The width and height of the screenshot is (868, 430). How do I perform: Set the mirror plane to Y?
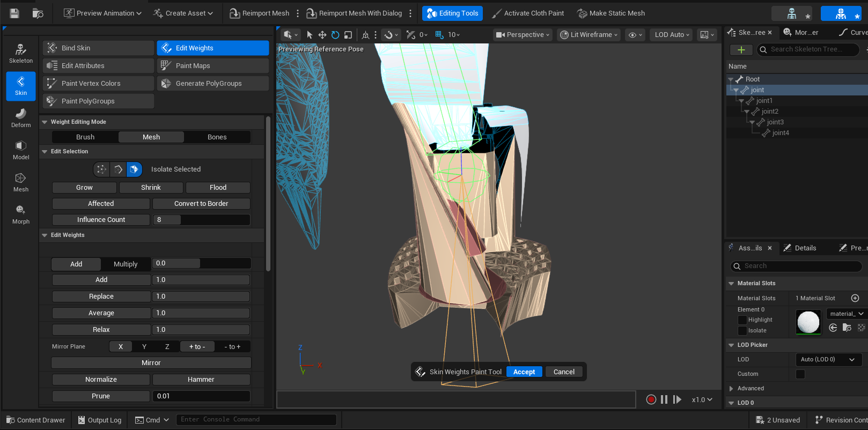[144, 347]
